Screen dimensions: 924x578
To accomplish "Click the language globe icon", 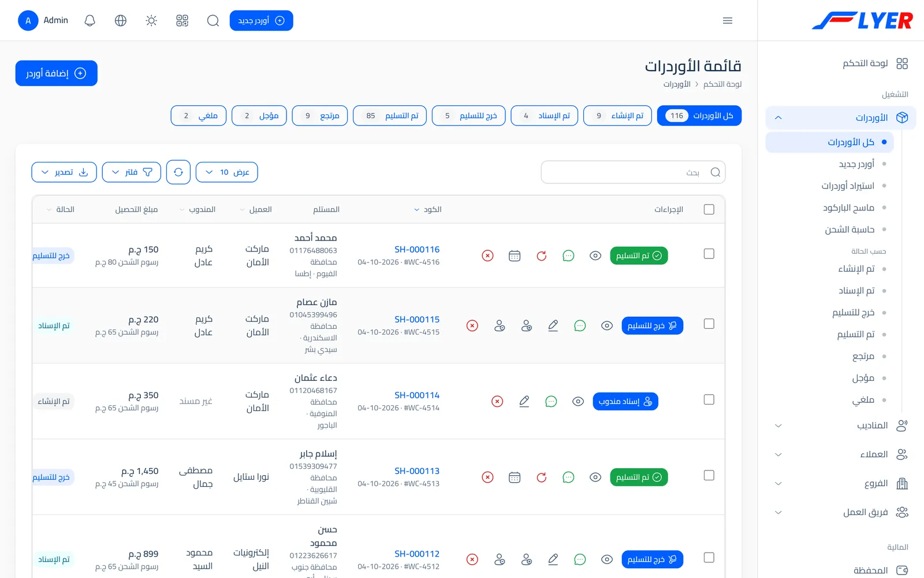I will click(121, 21).
